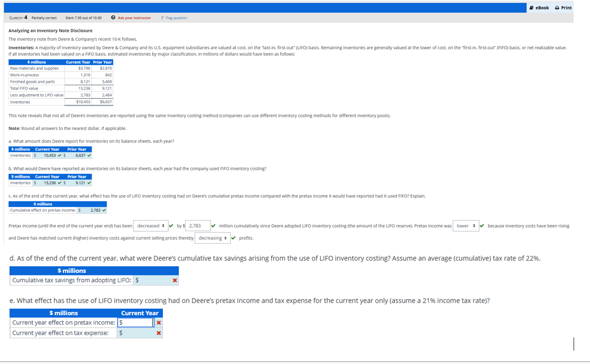Click the cumulative tax savings input box
The height and width of the screenshot is (364, 590).
(154, 280)
